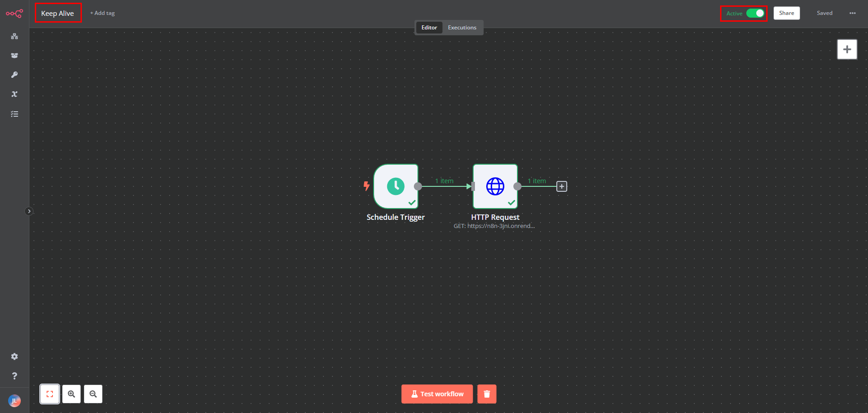Select the Editor tab
The image size is (868, 413).
pos(429,28)
